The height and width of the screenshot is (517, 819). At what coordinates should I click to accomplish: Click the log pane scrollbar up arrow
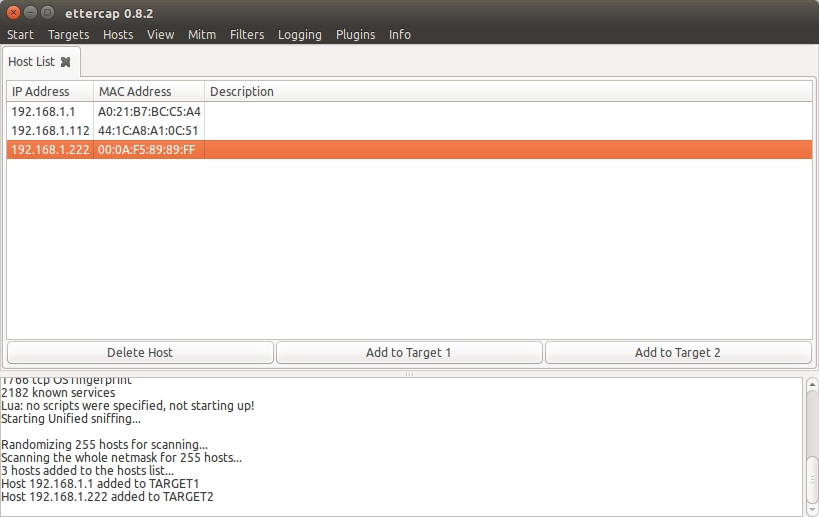click(812, 385)
